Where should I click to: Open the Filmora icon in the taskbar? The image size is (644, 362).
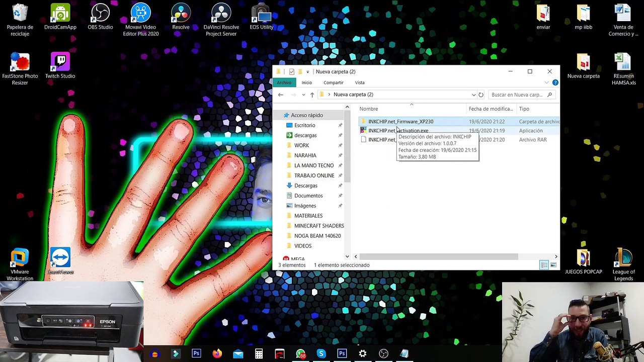click(x=175, y=354)
